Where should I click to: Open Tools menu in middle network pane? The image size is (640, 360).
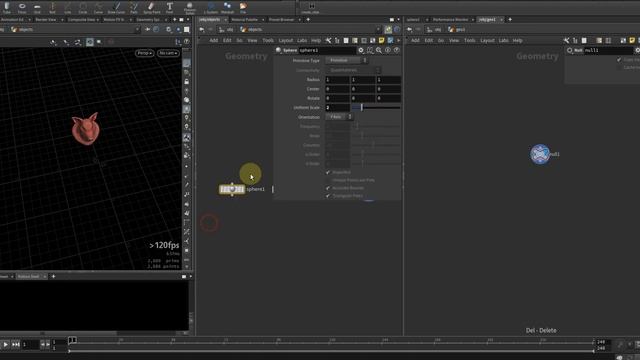click(x=268, y=40)
